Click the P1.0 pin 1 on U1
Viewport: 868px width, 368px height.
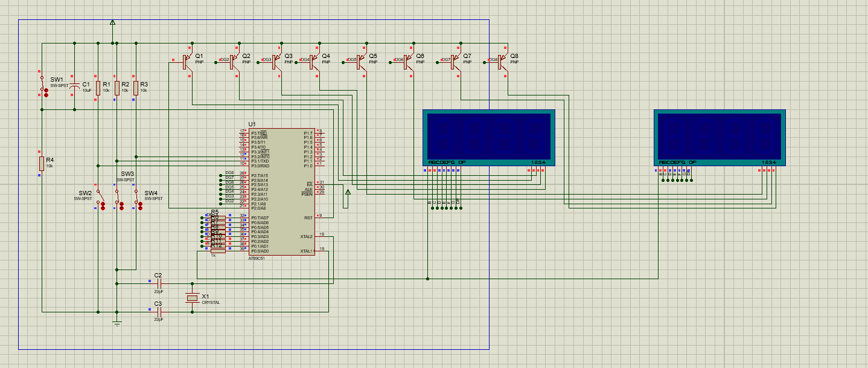(x=319, y=166)
